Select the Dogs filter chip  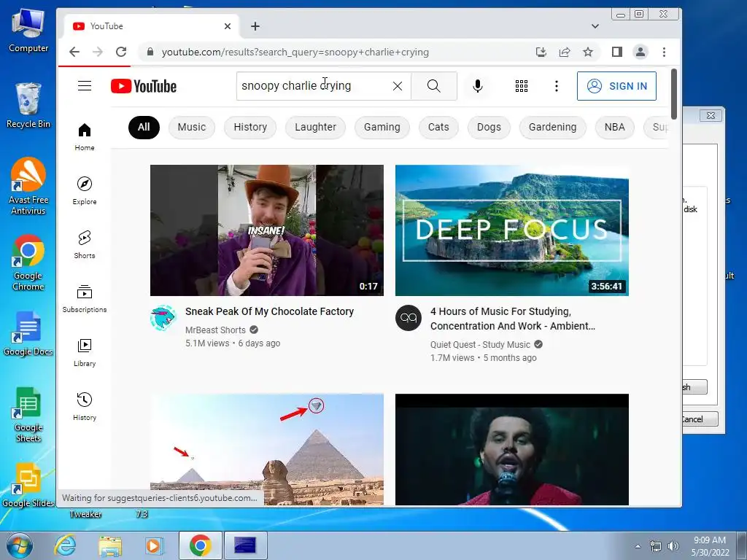pos(489,127)
